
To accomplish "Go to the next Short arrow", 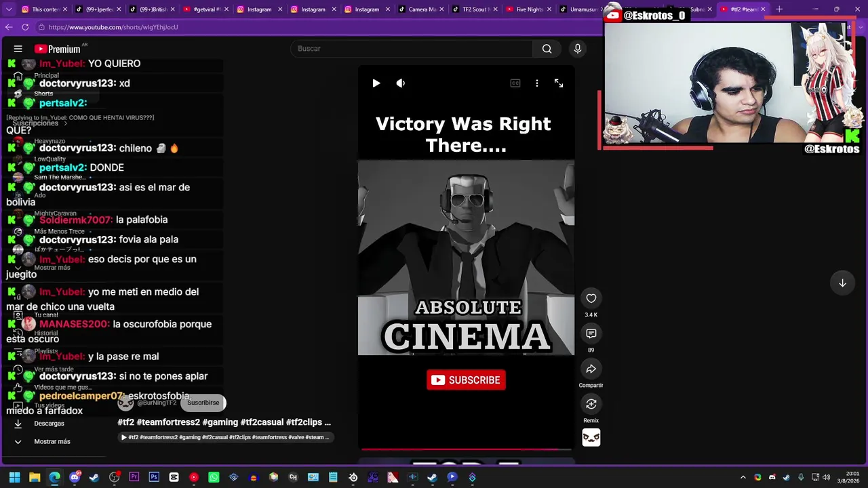I will (842, 283).
